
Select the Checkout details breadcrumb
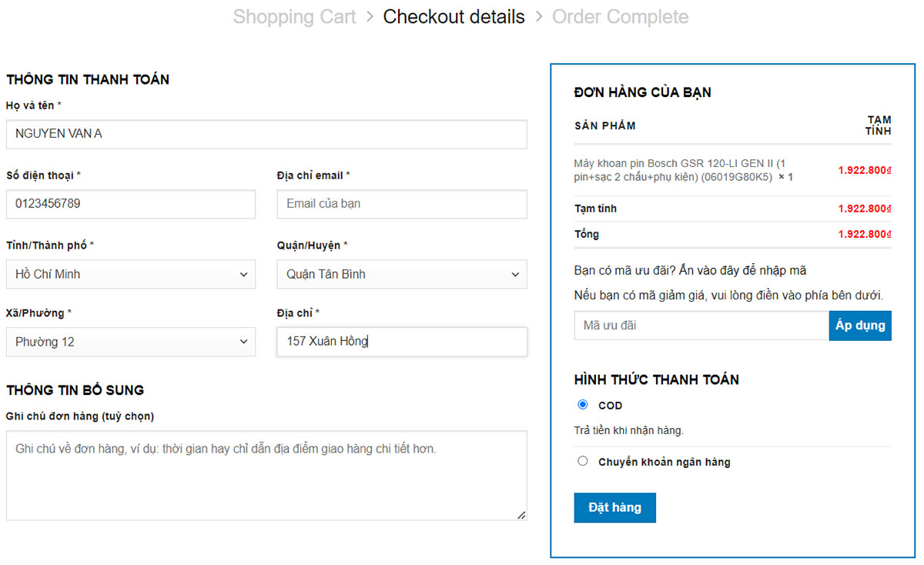tap(454, 17)
